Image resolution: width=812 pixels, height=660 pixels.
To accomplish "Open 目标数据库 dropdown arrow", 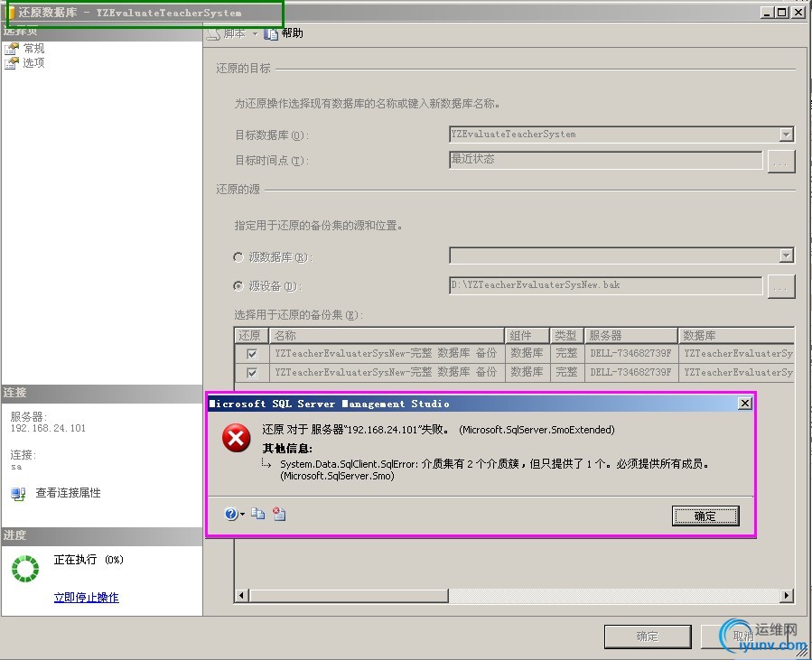I will pyautogui.click(x=786, y=135).
